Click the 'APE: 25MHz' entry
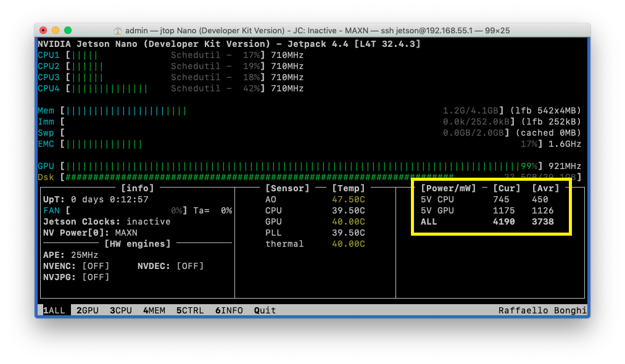This screenshot has height=364, width=625. pyautogui.click(x=70, y=255)
